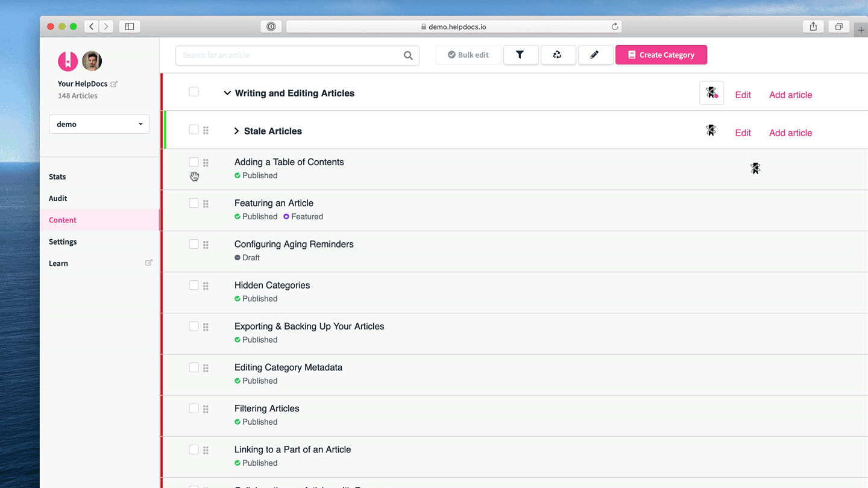This screenshot has height=488, width=868.
Task: Select Featuring an Article checkbox
Action: coord(193,203)
